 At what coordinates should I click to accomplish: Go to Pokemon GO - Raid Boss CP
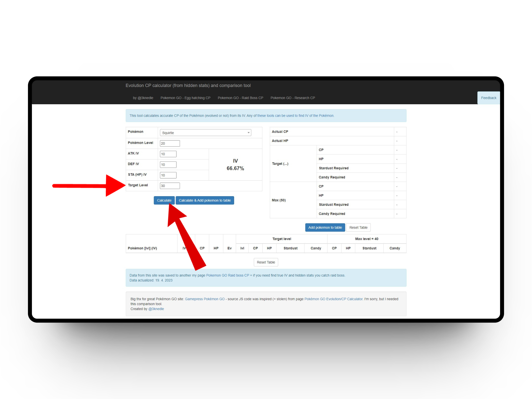click(x=240, y=98)
